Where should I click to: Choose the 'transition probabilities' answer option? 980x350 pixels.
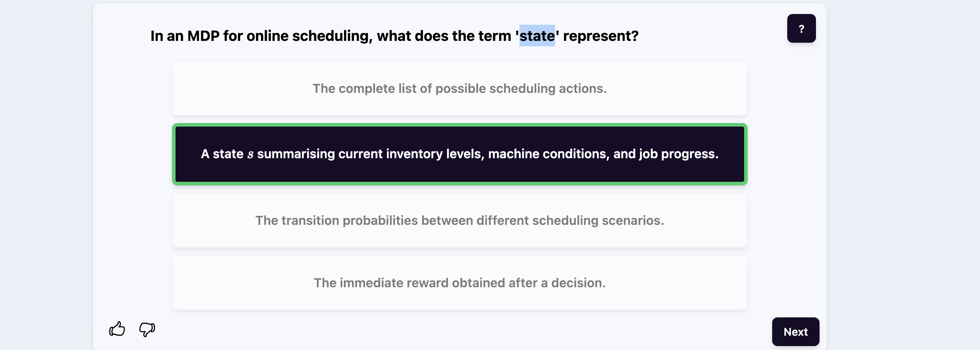pyautogui.click(x=459, y=221)
